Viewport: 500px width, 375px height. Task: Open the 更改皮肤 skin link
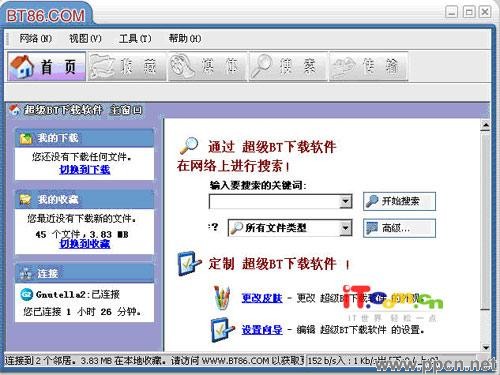click(x=262, y=298)
